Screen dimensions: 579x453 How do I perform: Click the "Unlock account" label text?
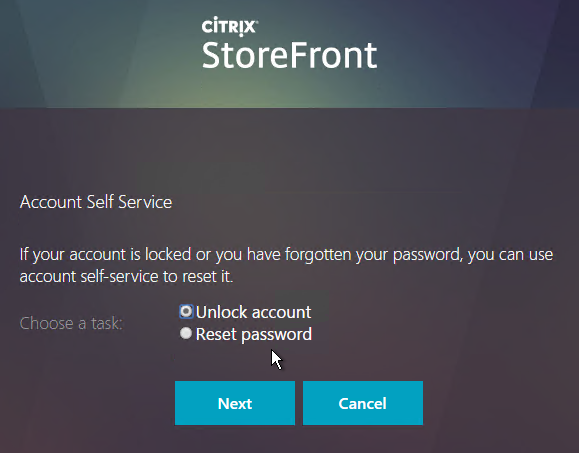pyautogui.click(x=253, y=312)
